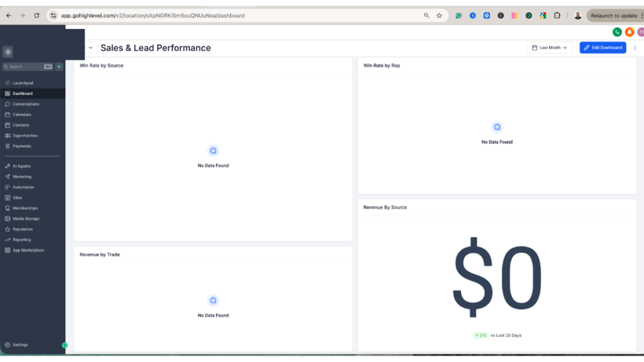644x362 pixels.
Task: Go to Opportunities in the sidebar
Action: tap(25, 135)
